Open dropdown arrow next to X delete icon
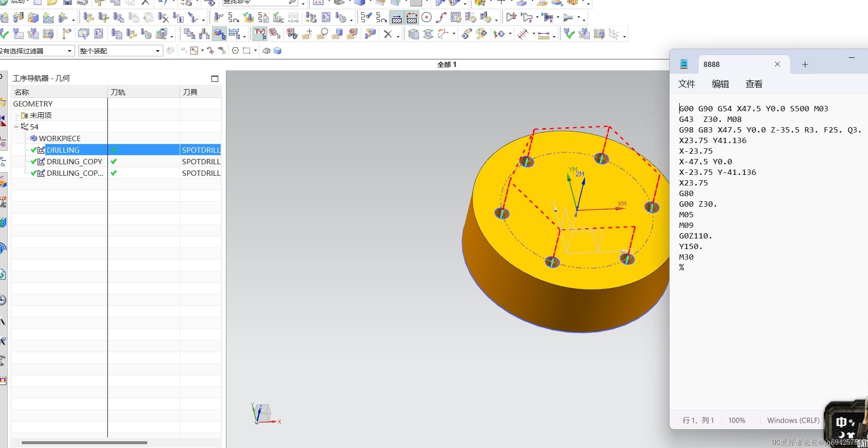 398,36
